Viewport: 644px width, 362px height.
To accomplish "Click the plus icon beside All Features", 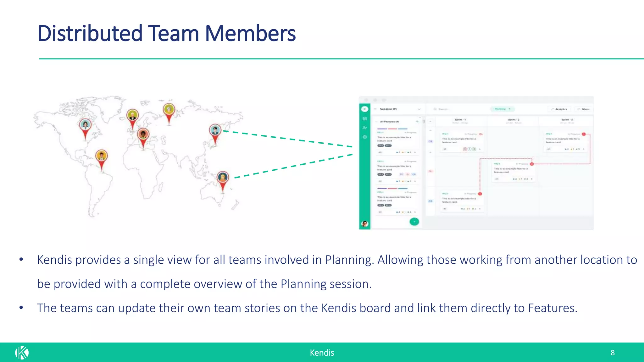I will coord(417,122).
